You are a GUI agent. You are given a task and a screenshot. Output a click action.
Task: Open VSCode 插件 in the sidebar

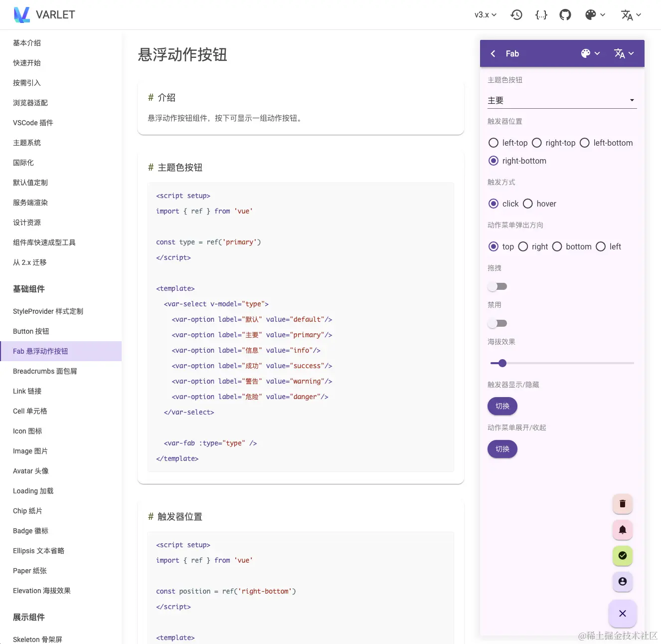(61, 123)
